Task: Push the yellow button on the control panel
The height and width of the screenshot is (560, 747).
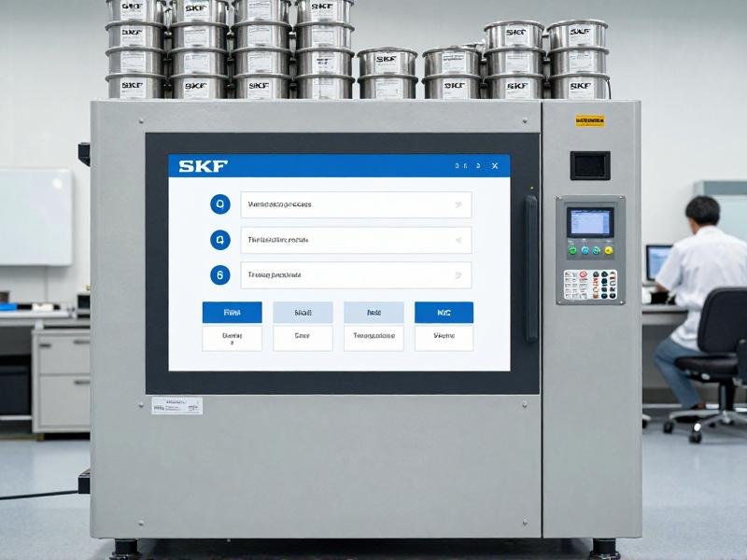Action: (609, 250)
